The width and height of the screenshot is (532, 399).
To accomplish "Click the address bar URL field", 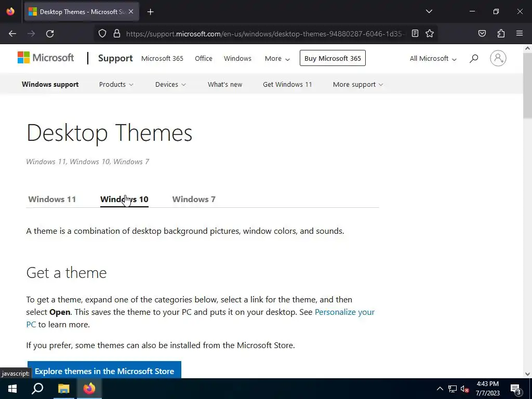I will (x=264, y=34).
